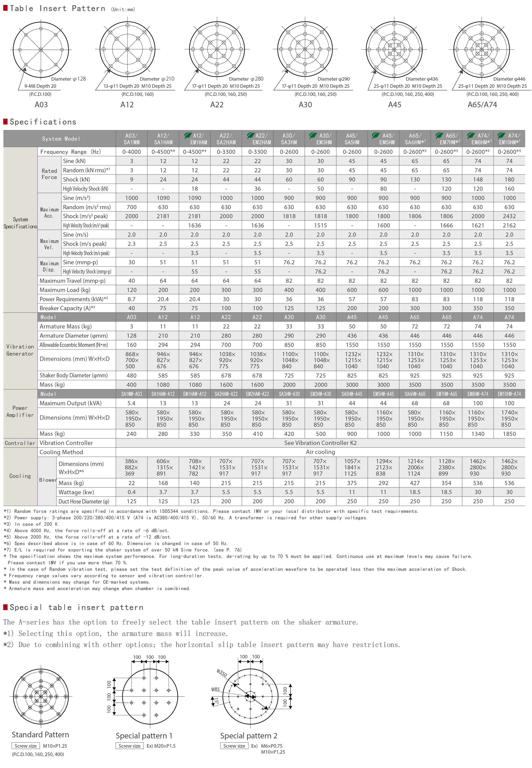Click the green leaf icon beside A74/EM8HM
The image size is (532, 768).
pyautogui.click(x=471, y=135)
